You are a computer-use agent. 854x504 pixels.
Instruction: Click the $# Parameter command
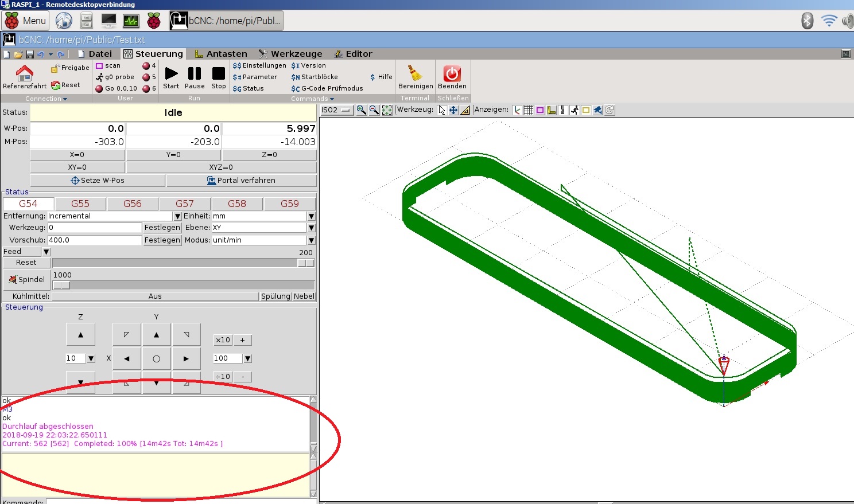point(255,77)
